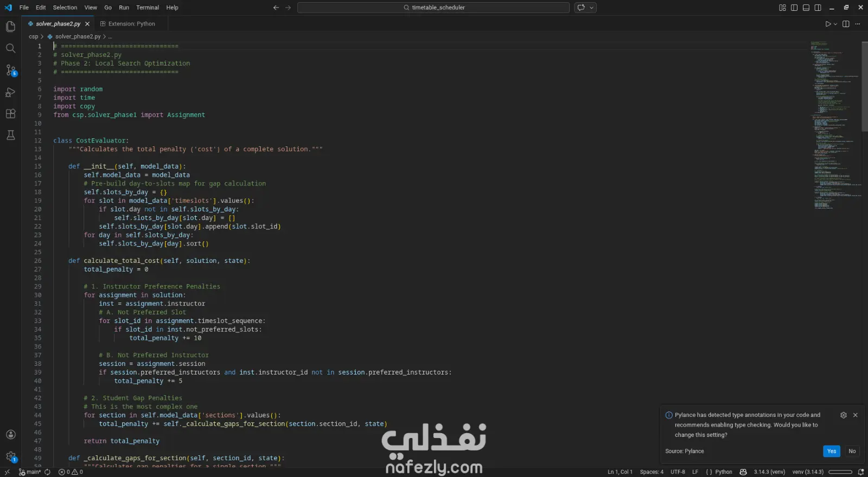This screenshot has height=477, width=868.
Task: Click the progress bar in the status bar
Action: click(840, 472)
